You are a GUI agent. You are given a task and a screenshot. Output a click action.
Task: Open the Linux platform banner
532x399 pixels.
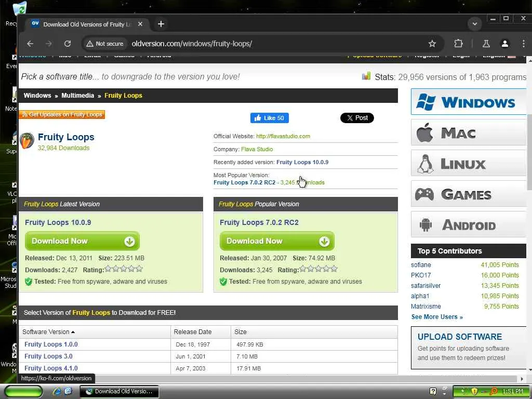tap(468, 164)
